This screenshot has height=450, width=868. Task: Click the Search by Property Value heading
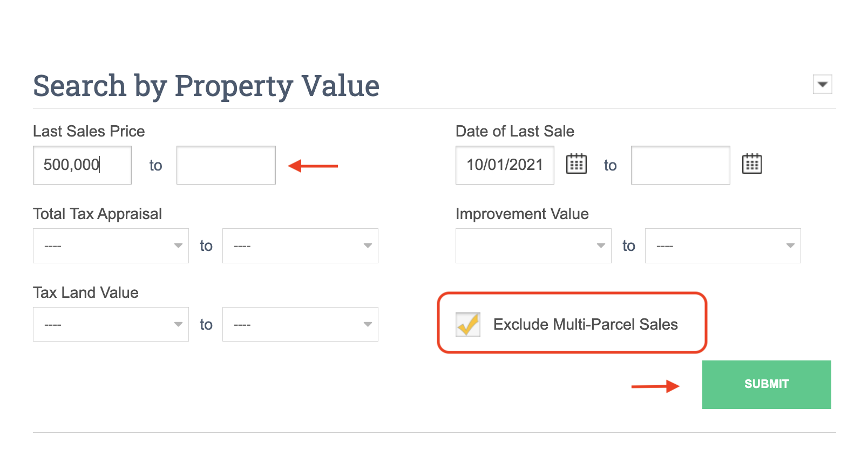(206, 86)
